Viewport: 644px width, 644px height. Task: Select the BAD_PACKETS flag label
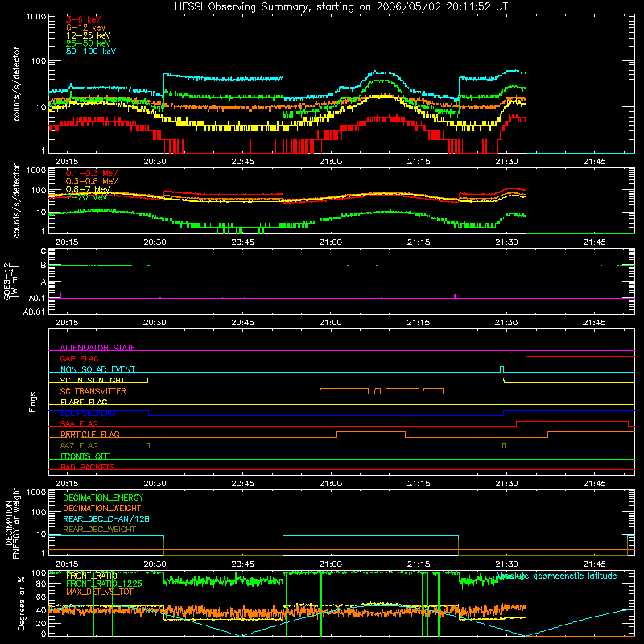click(88, 467)
